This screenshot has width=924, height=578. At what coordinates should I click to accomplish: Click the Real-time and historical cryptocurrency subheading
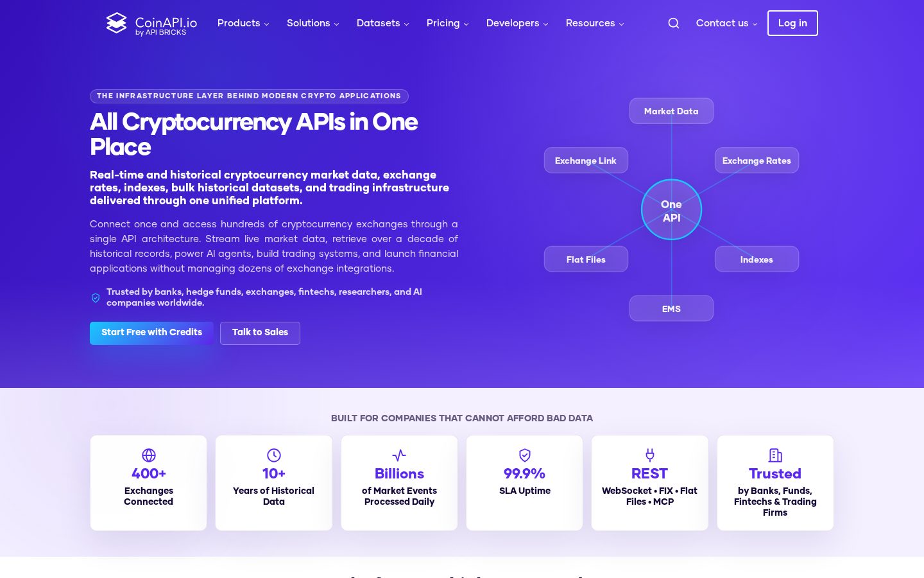pos(269,188)
